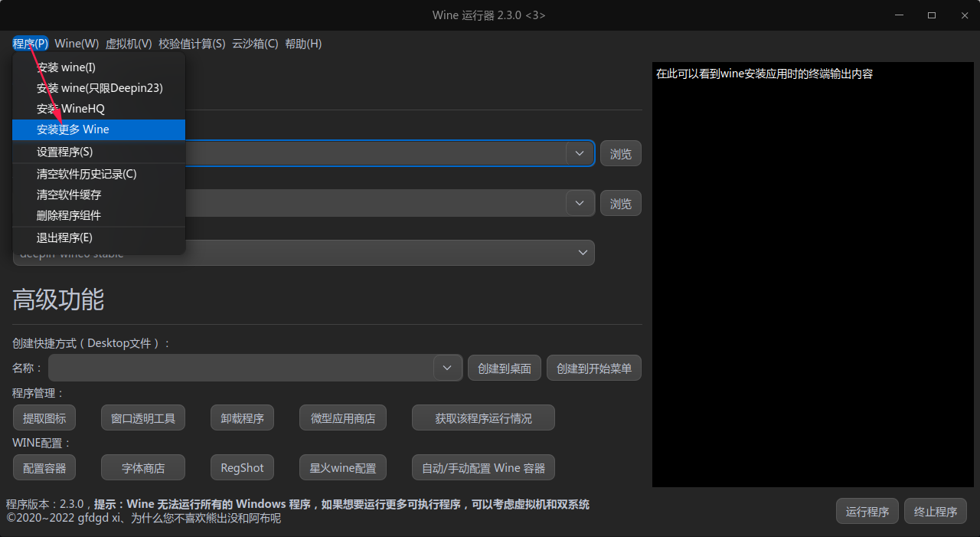The width and height of the screenshot is (980, 537).
Task: Click the 安装 WineHQ menu item
Action: [99, 109]
